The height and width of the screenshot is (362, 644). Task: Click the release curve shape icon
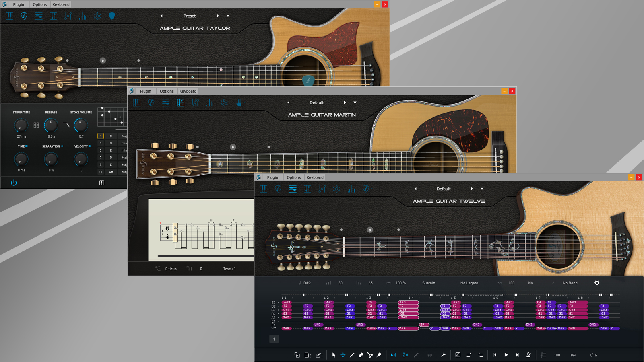point(66,125)
